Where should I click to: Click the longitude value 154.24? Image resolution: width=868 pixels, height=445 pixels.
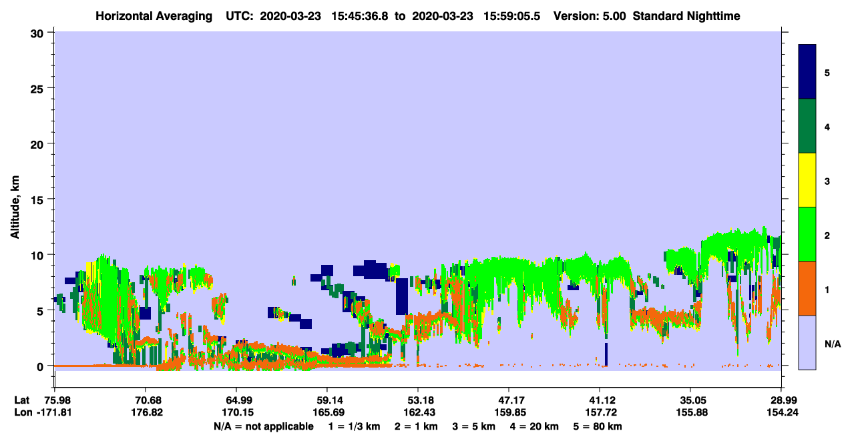(781, 413)
